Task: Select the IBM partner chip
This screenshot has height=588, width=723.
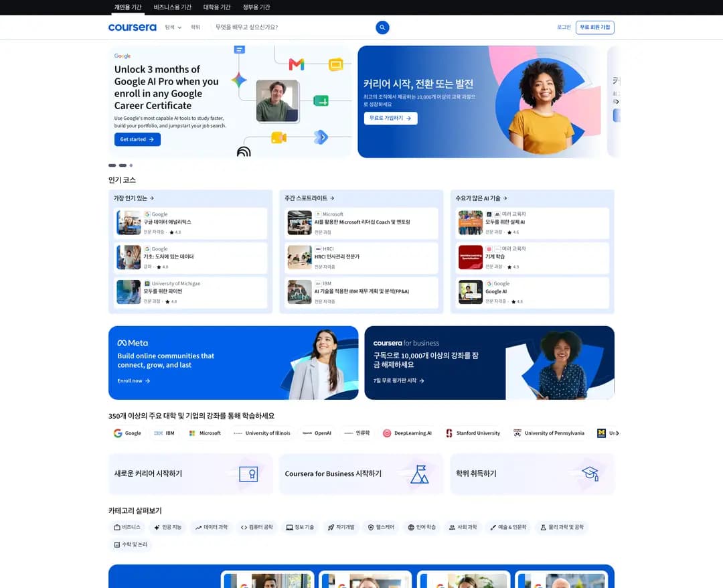Action: tap(165, 433)
